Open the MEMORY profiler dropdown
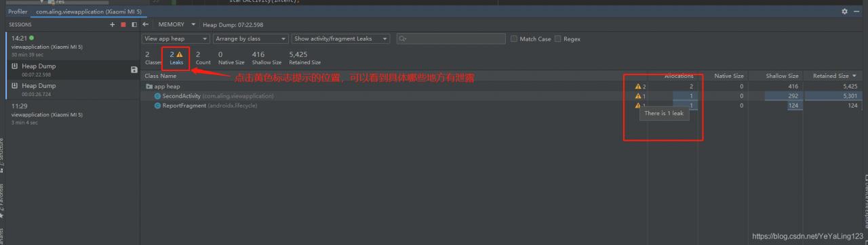 click(x=177, y=24)
